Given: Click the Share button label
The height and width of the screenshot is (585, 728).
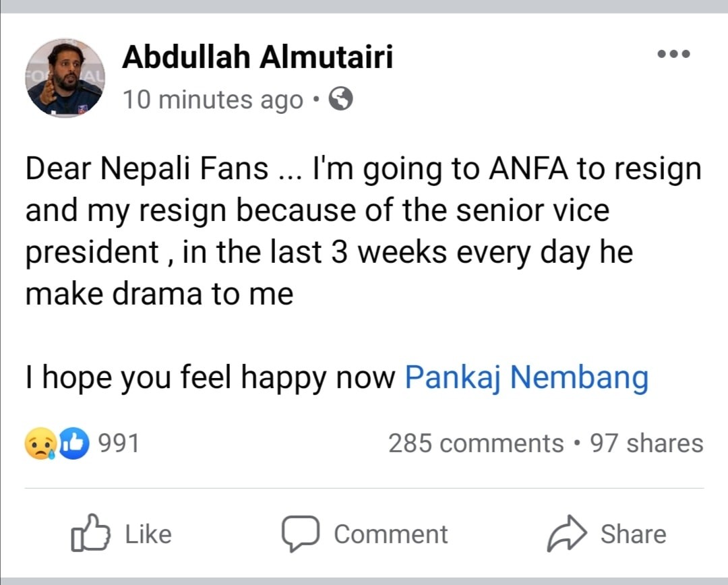Looking at the screenshot, I should click(x=633, y=534).
